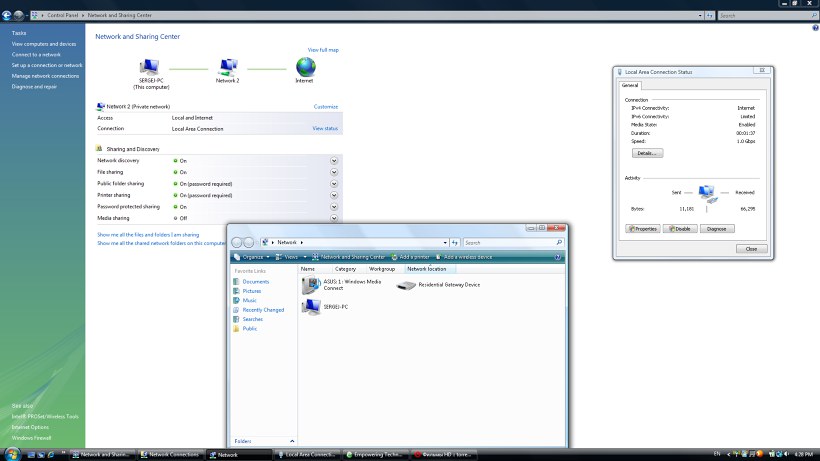Click the Internet globe icon
This screenshot has height=461, width=820.
[x=305, y=67]
